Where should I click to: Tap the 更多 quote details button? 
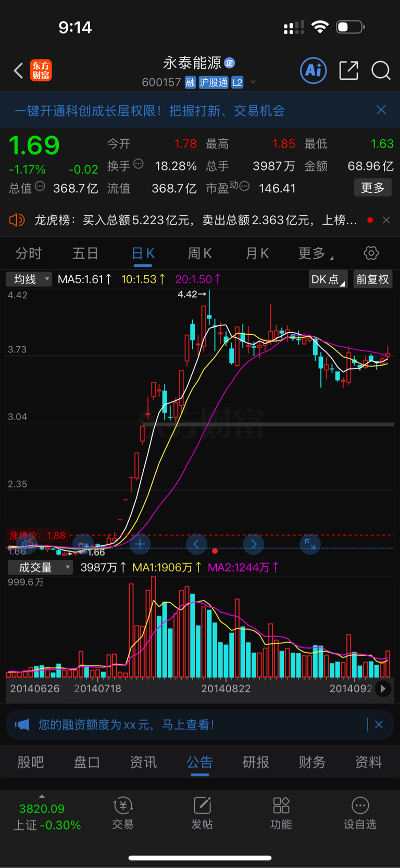372,188
